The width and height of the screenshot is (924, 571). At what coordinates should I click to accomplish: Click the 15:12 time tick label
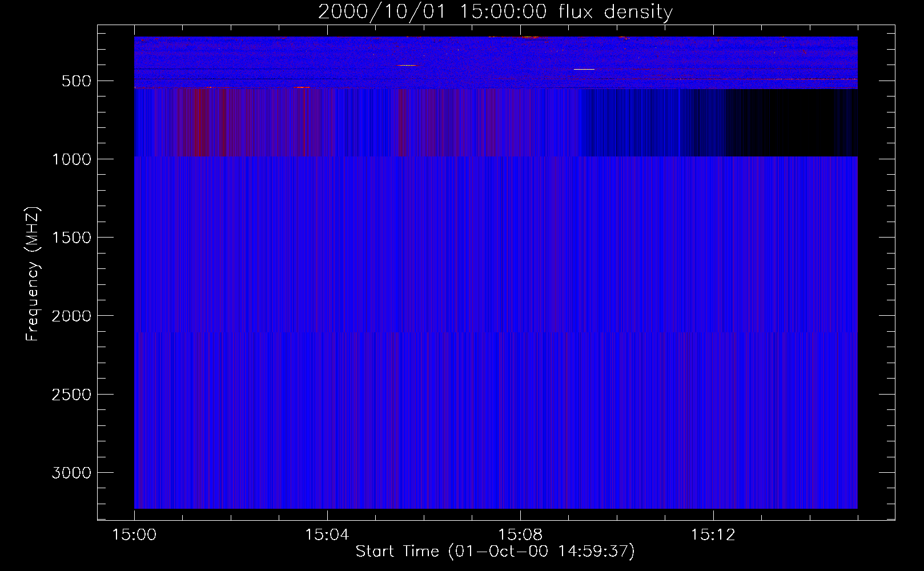point(713,535)
